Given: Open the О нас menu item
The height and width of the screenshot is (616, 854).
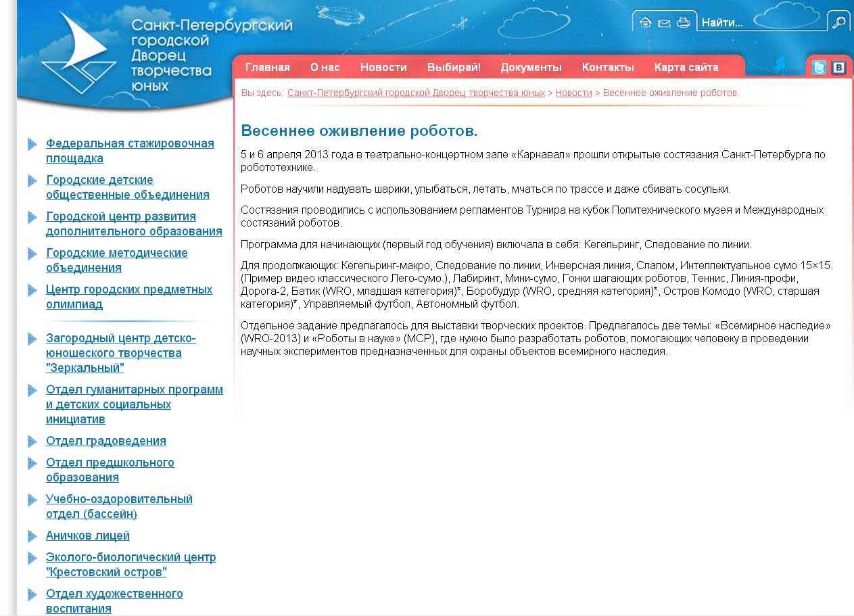Looking at the screenshot, I should (325, 67).
